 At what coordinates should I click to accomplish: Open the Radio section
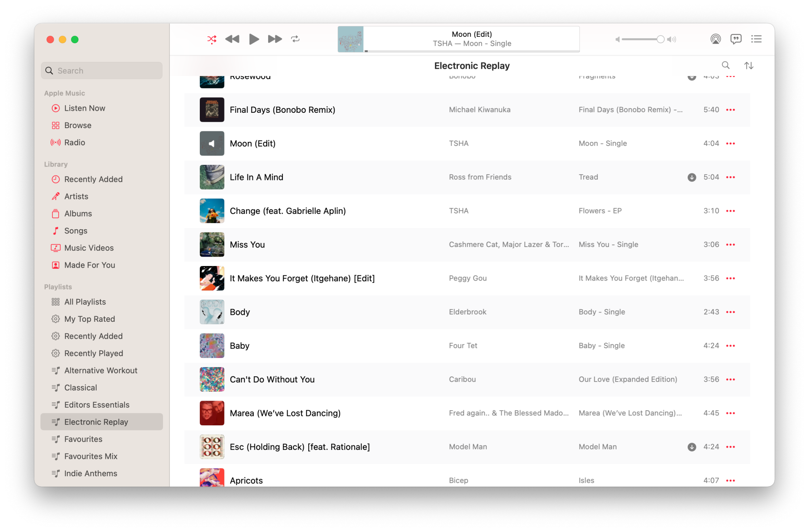tap(74, 143)
